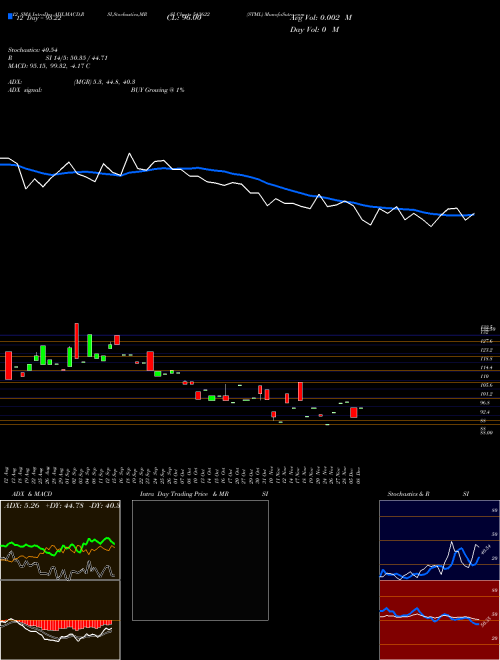The width and height of the screenshot is (500, 660).
Task: Click the MACD: 95.15, 99.32 values line
Action: [49, 66]
